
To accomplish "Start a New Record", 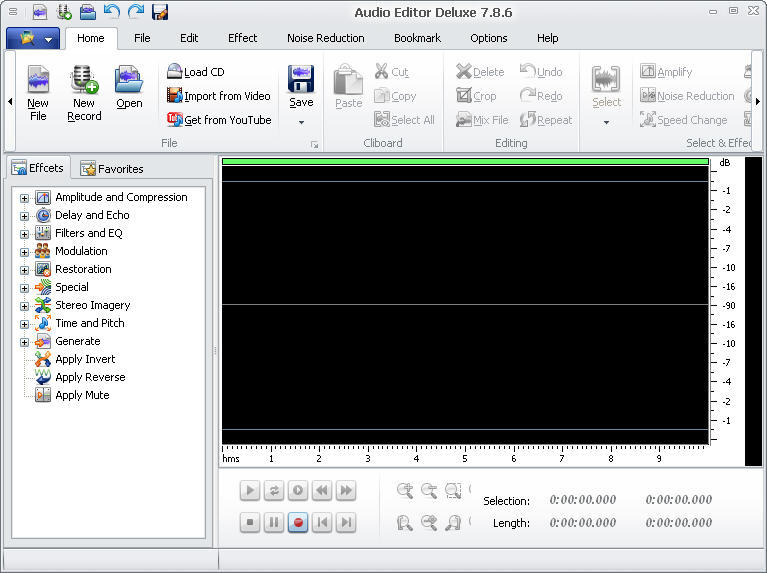I will click(x=84, y=93).
